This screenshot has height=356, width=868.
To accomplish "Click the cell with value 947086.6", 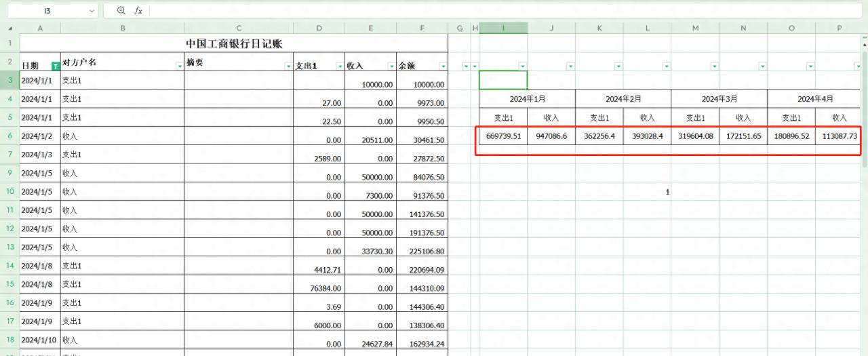I will 551,136.
